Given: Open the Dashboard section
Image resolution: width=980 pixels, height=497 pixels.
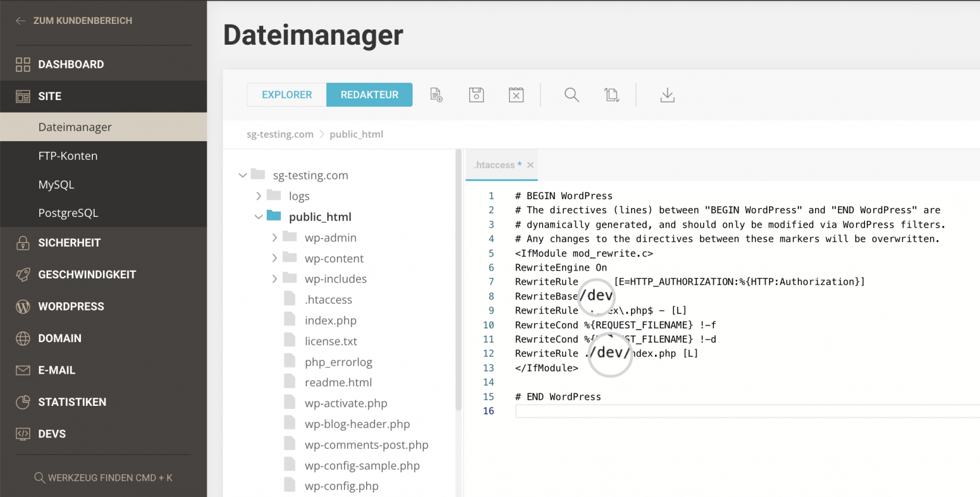Looking at the screenshot, I should coord(71,64).
